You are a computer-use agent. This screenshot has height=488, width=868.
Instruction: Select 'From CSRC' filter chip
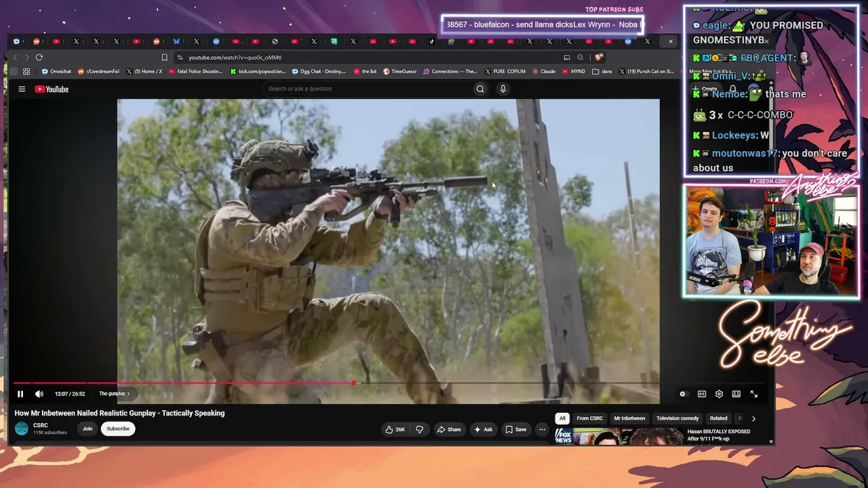pyautogui.click(x=590, y=418)
